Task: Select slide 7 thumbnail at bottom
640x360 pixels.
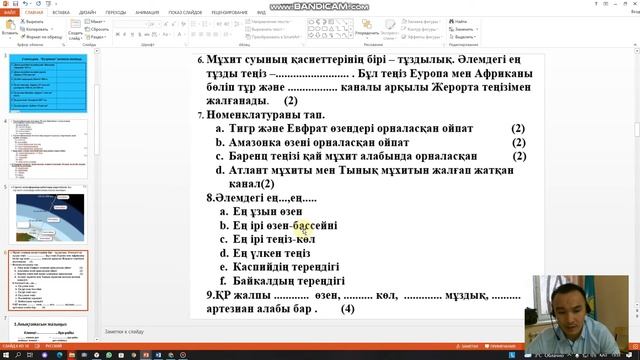Action: click(x=48, y=330)
